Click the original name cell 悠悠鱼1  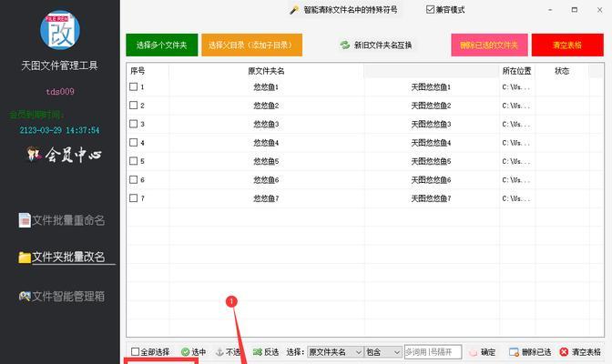(266, 87)
